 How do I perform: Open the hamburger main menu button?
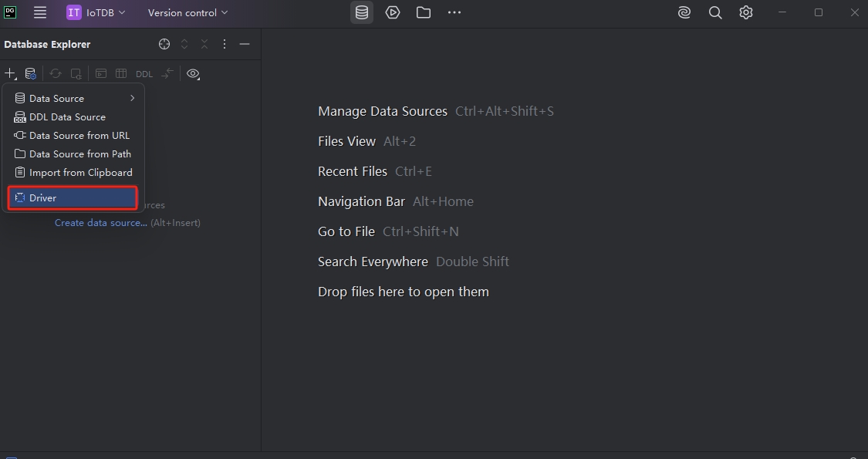click(40, 12)
